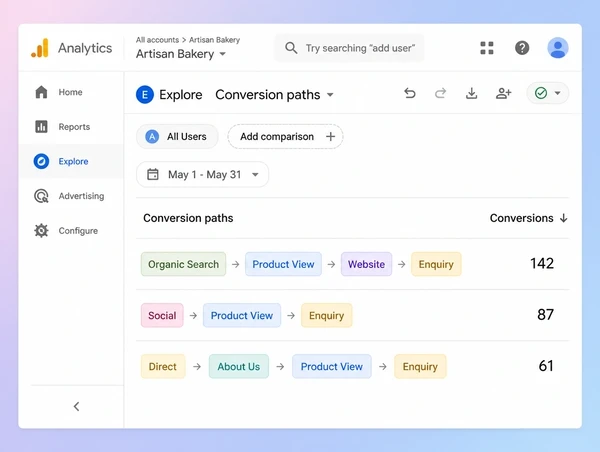Undo the last change
600x452 pixels.
click(410, 93)
